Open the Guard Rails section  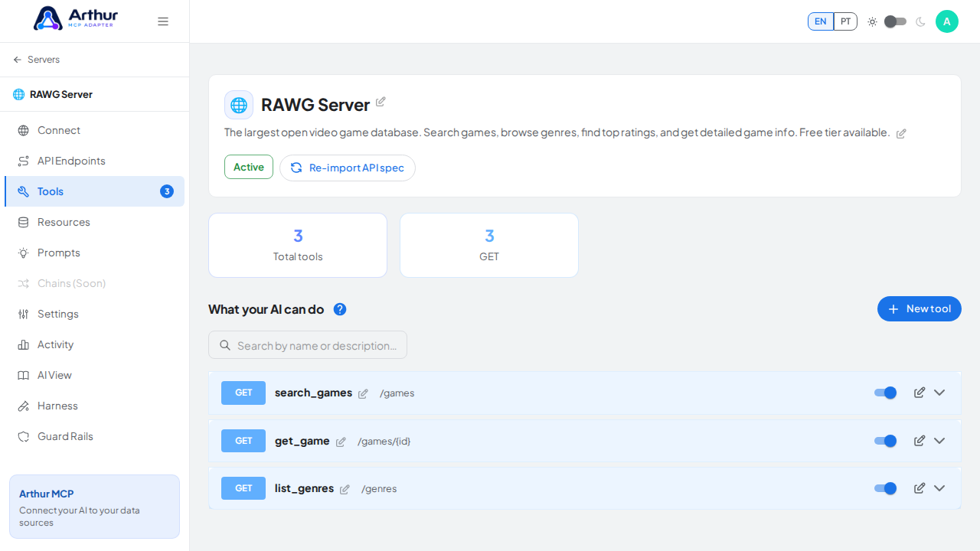(94, 436)
